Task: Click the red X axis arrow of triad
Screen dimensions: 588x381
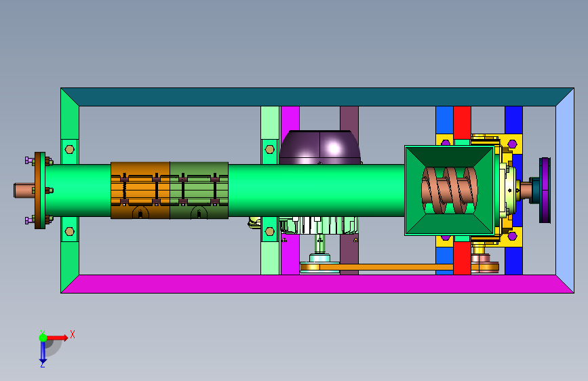Action: coord(58,338)
